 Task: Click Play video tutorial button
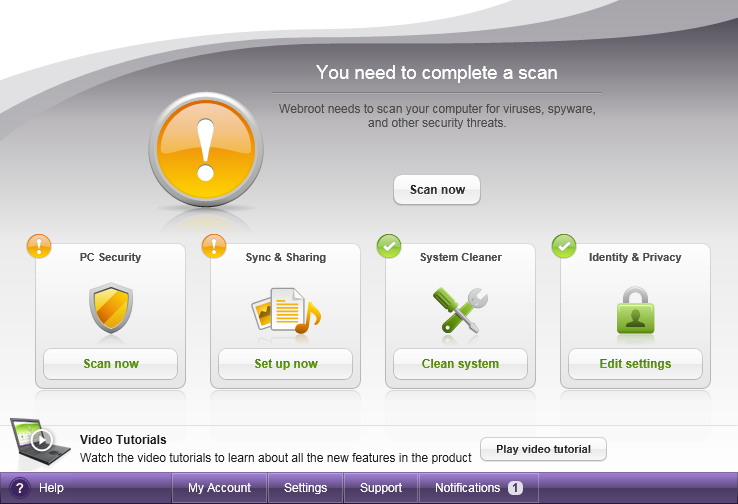tap(543, 449)
